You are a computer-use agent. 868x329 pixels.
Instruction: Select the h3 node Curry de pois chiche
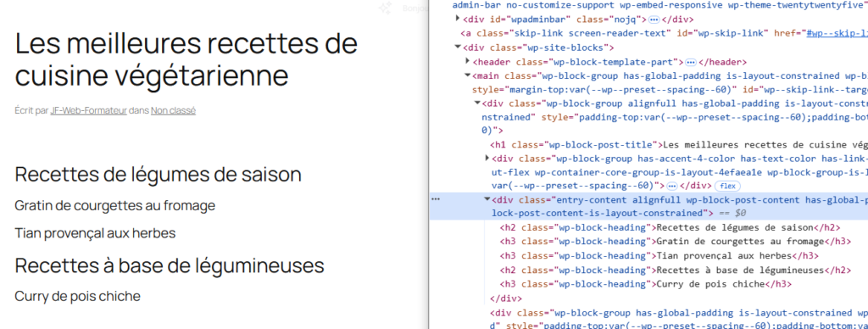coord(646,284)
